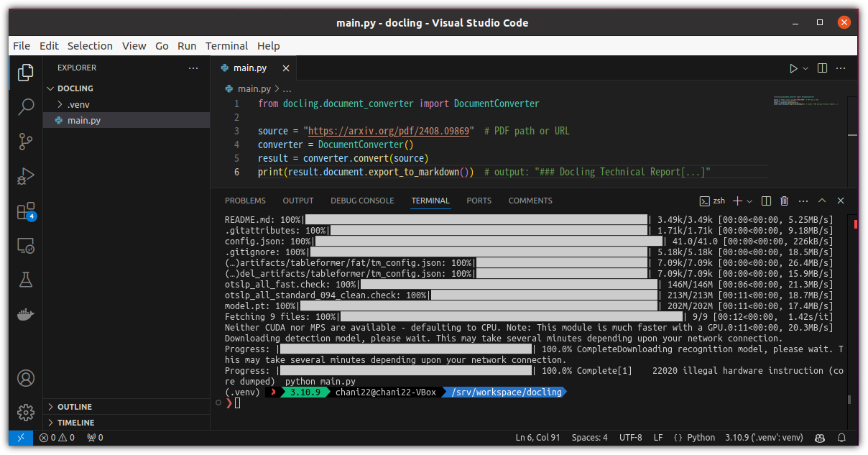Close the terminal panel
Image resolution: width=868 pixels, height=455 pixels.
click(841, 201)
